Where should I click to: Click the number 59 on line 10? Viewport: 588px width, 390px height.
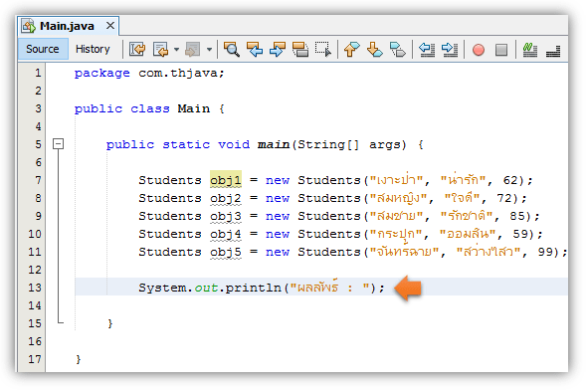click(x=520, y=234)
